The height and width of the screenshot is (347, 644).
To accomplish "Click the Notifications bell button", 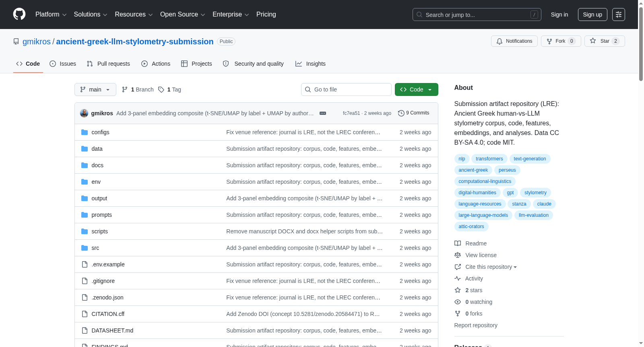I will (x=514, y=41).
